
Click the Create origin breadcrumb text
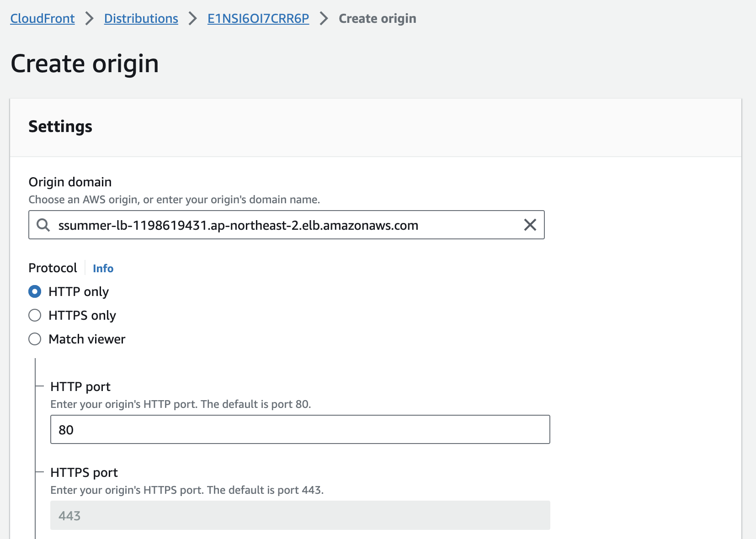coord(378,19)
